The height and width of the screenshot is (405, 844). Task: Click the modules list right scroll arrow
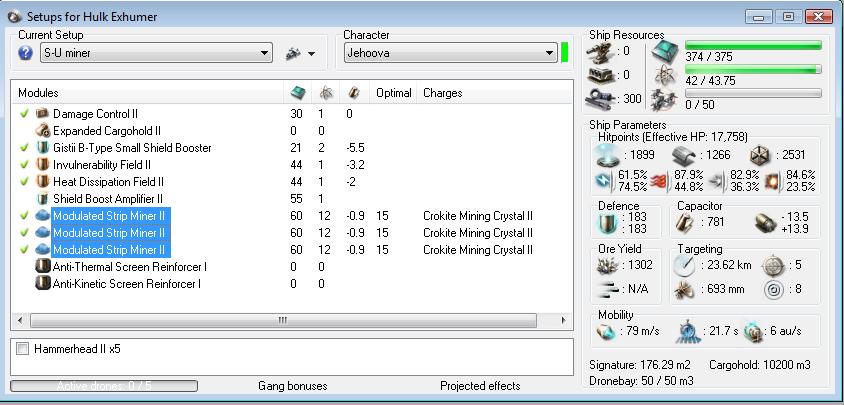pos(564,320)
